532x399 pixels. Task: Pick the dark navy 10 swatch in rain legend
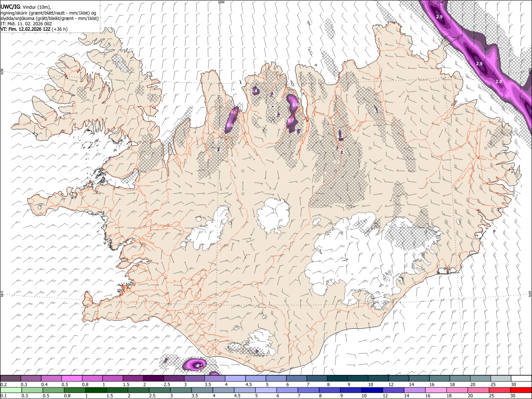372,390
